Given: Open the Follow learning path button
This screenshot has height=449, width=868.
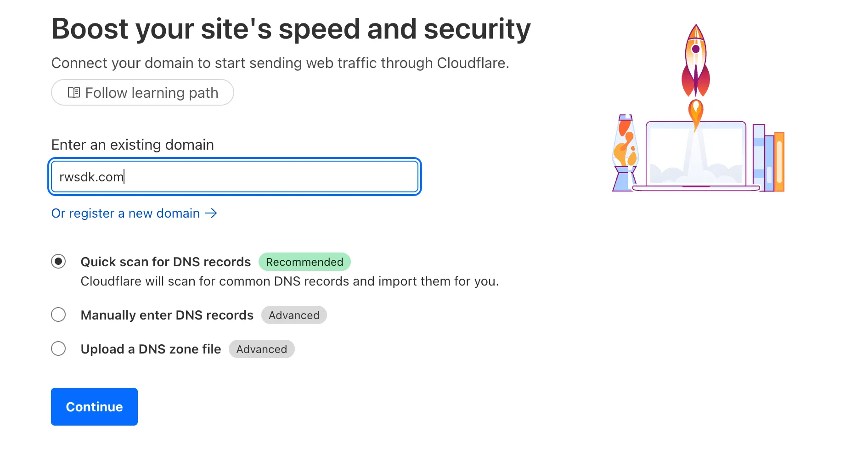Looking at the screenshot, I should (x=142, y=93).
